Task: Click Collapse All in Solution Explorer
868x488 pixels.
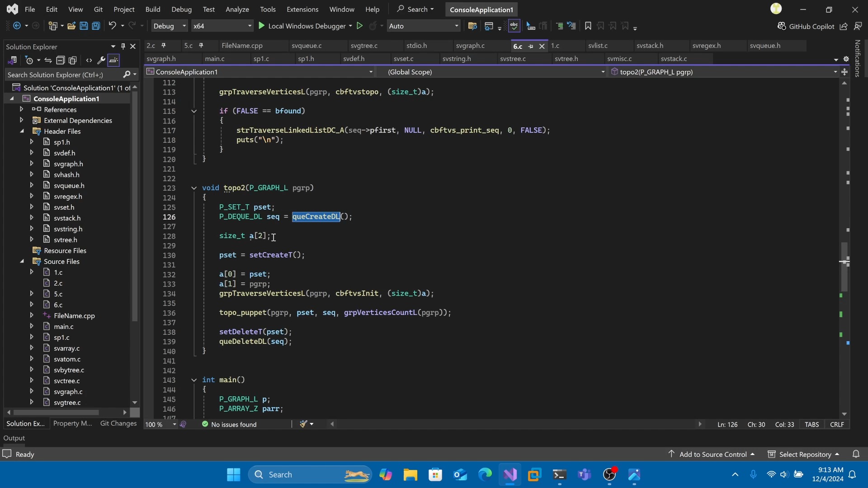Action: pyautogui.click(x=60, y=60)
